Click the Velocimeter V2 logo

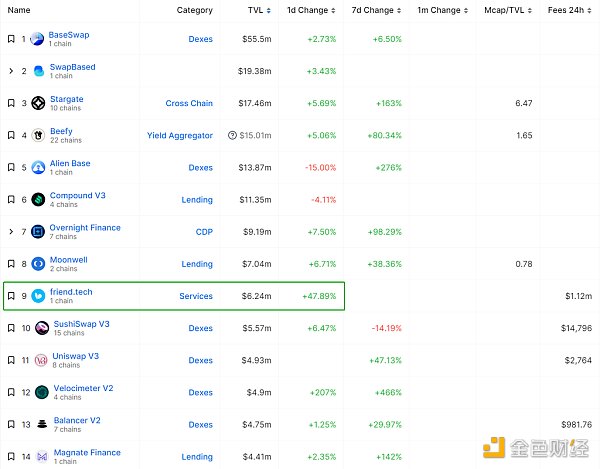42,392
